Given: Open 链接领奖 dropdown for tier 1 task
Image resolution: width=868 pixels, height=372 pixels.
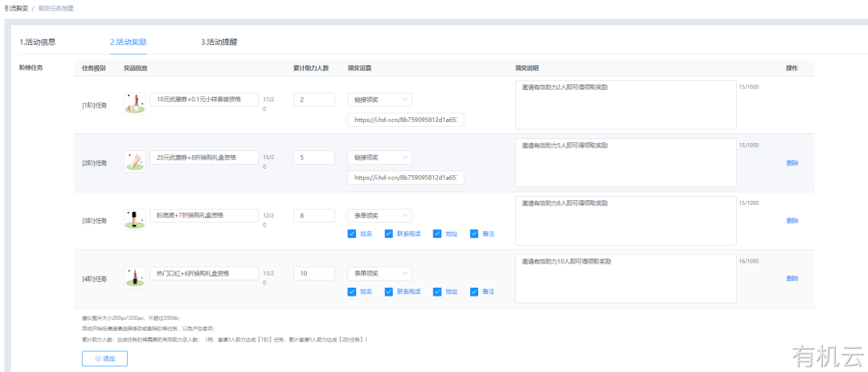Looking at the screenshot, I should [x=379, y=100].
